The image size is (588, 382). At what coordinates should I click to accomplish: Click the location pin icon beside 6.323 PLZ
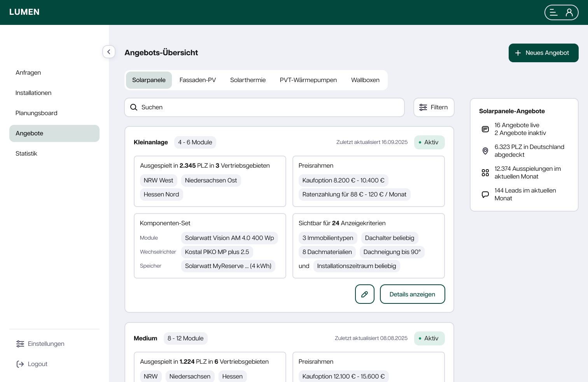tap(485, 151)
